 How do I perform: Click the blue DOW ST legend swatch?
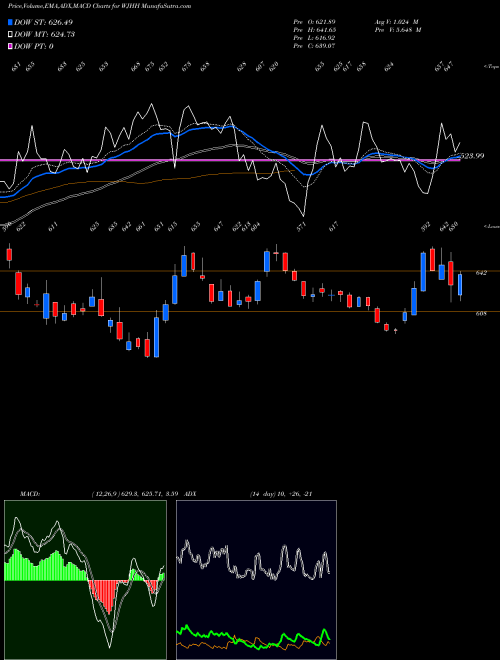pyautogui.click(x=10, y=22)
